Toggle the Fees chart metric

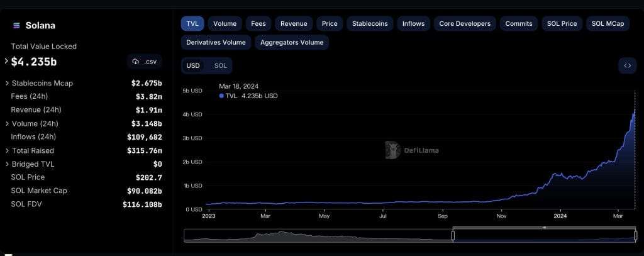tap(258, 24)
